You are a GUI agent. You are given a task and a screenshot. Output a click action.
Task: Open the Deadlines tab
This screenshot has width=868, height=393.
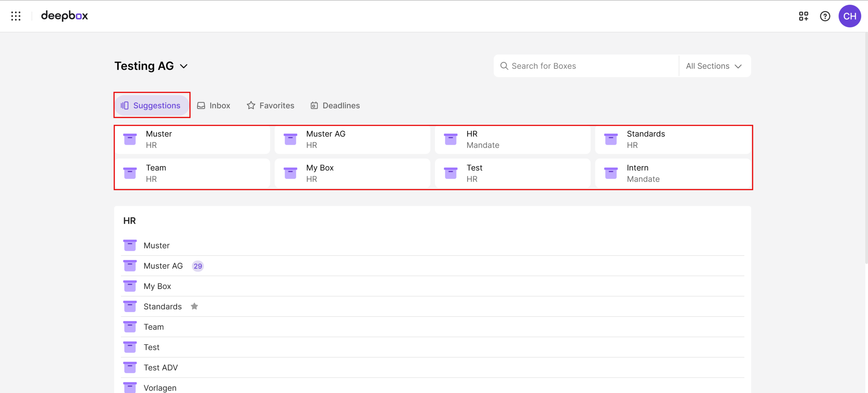point(335,105)
